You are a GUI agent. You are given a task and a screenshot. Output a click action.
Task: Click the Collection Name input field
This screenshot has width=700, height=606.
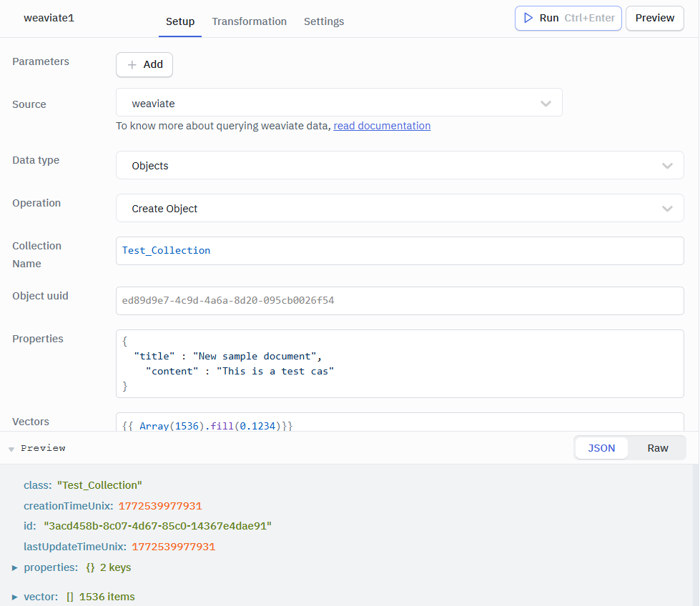point(400,251)
